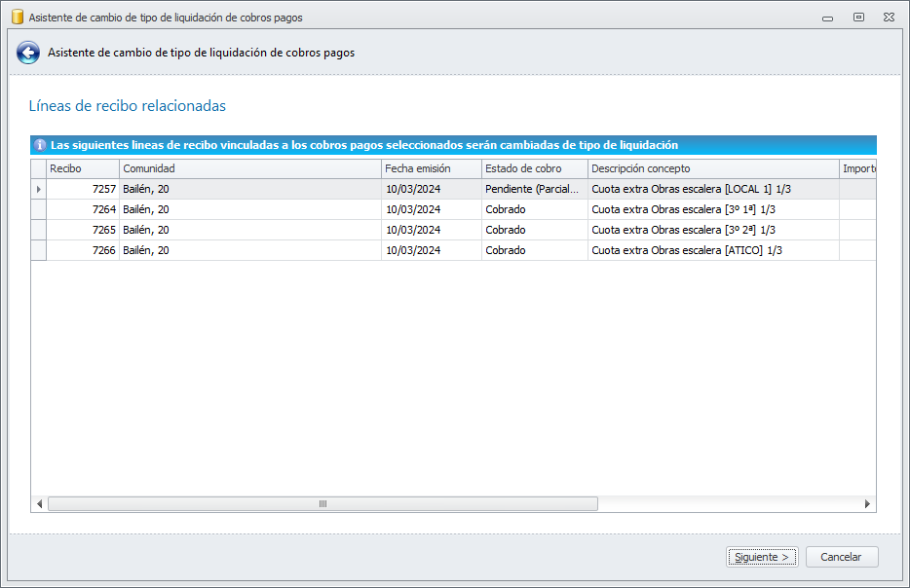
Task: Click the Estado de cobro column header
Action: pos(535,168)
